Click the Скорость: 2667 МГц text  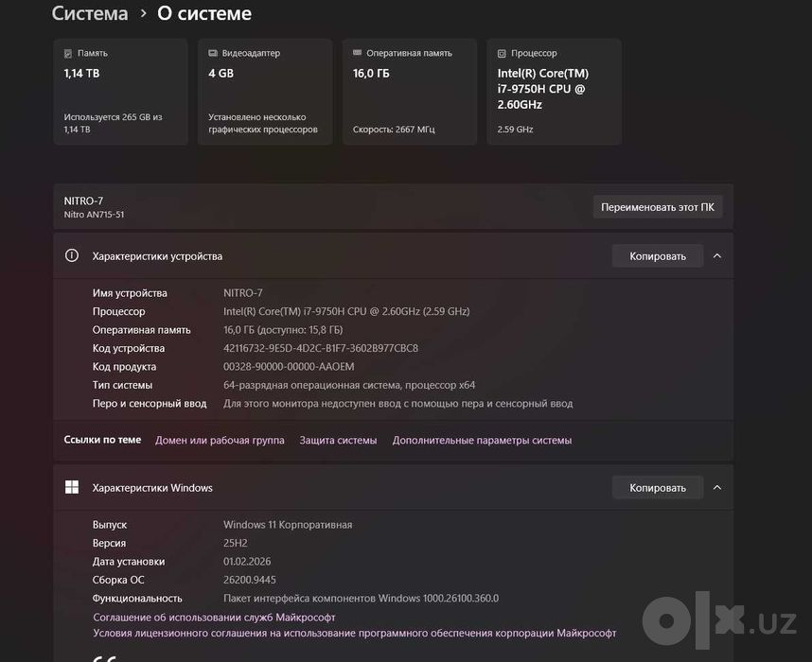pyautogui.click(x=394, y=130)
